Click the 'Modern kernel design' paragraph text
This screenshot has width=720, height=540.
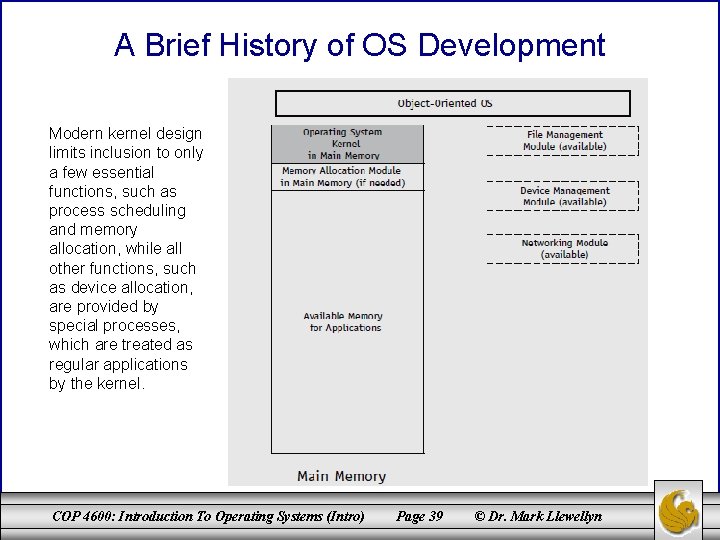click(x=126, y=258)
